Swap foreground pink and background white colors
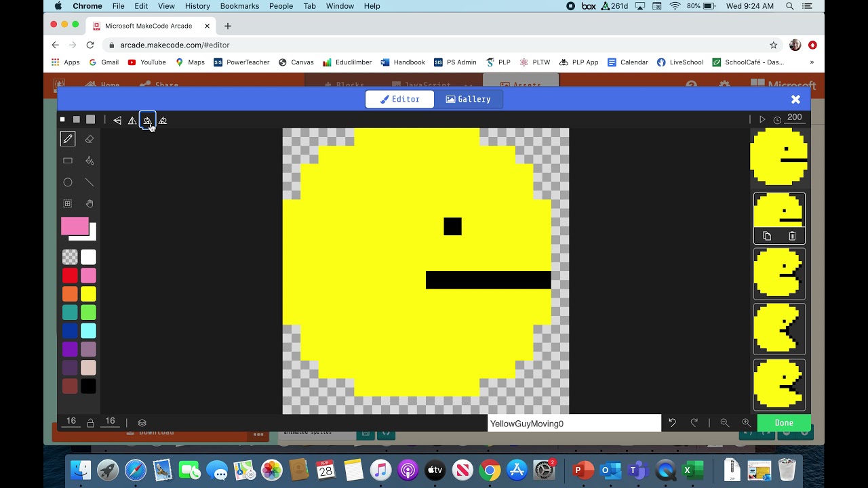868x488 pixels. 79,229
